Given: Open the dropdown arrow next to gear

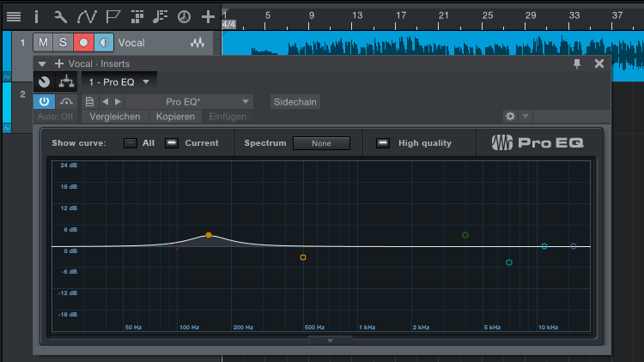Looking at the screenshot, I should (x=526, y=116).
